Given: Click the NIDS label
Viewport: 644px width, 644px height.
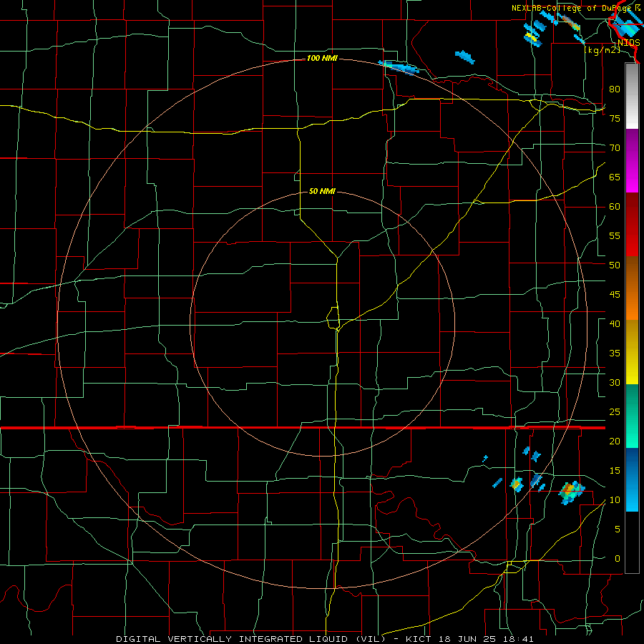Looking at the screenshot, I should pos(629,43).
